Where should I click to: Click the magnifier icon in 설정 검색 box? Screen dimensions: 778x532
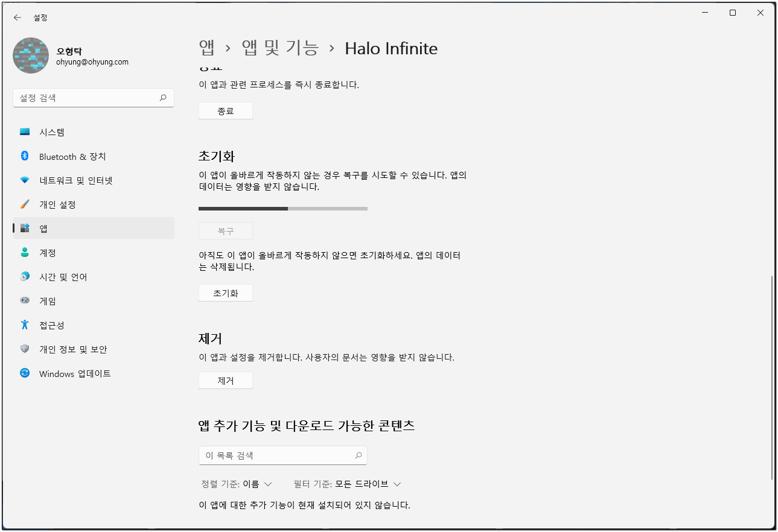(x=163, y=98)
